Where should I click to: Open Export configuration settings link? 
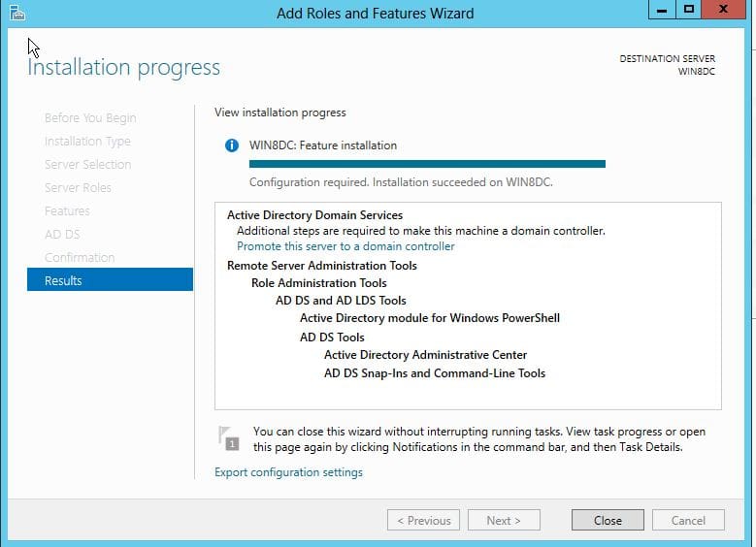288,472
